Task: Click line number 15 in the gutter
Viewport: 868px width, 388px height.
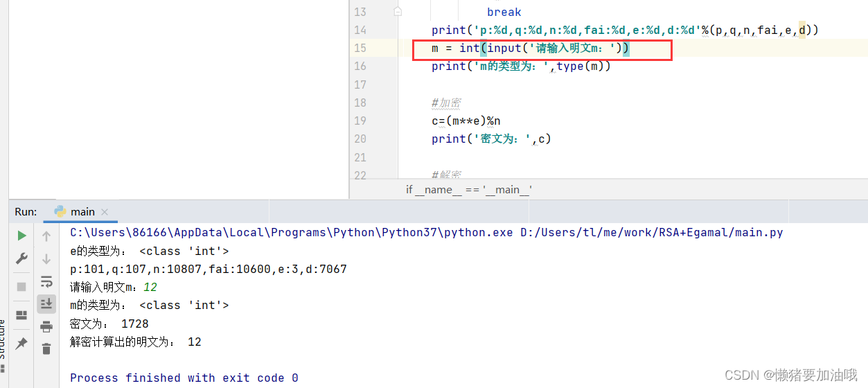Action: coord(360,48)
